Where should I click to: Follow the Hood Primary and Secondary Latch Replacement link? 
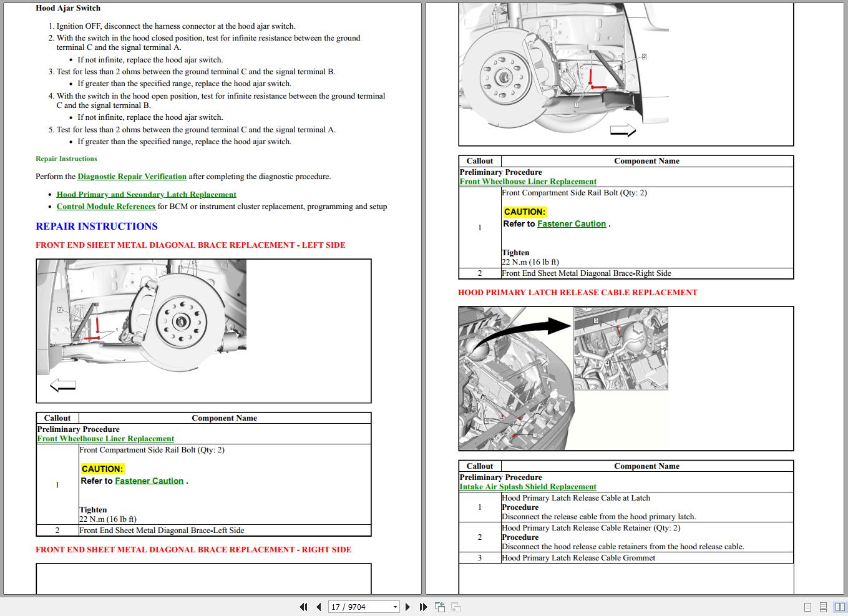point(147,194)
